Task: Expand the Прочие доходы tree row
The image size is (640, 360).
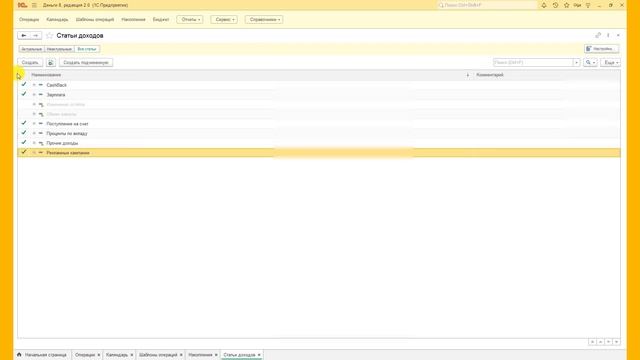Action: (34, 143)
